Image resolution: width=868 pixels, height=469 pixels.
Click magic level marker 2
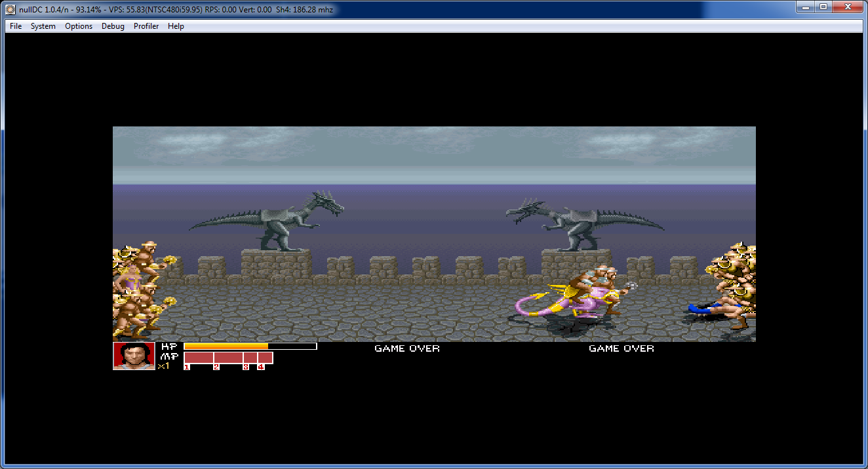[x=216, y=367]
